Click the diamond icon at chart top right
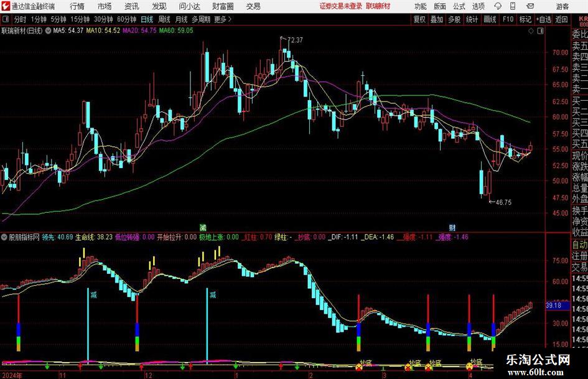 531,30
